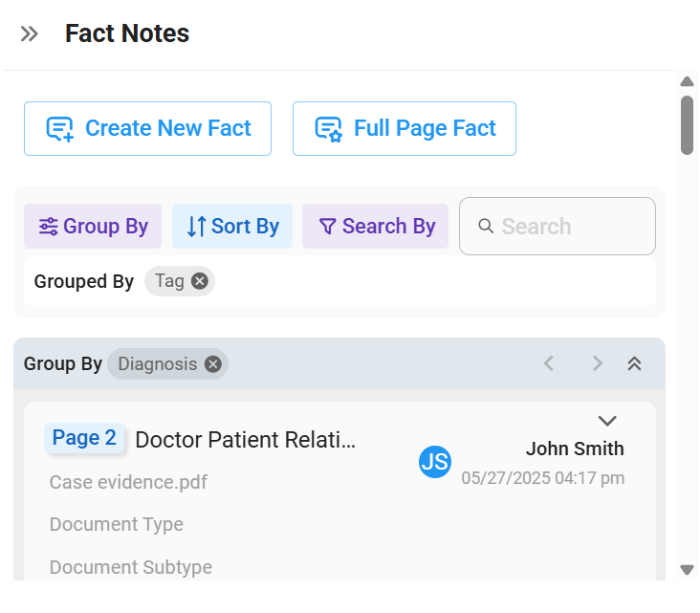Remove the Tag grouping chip
Viewport: 700px width, 613px height.
[200, 281]
